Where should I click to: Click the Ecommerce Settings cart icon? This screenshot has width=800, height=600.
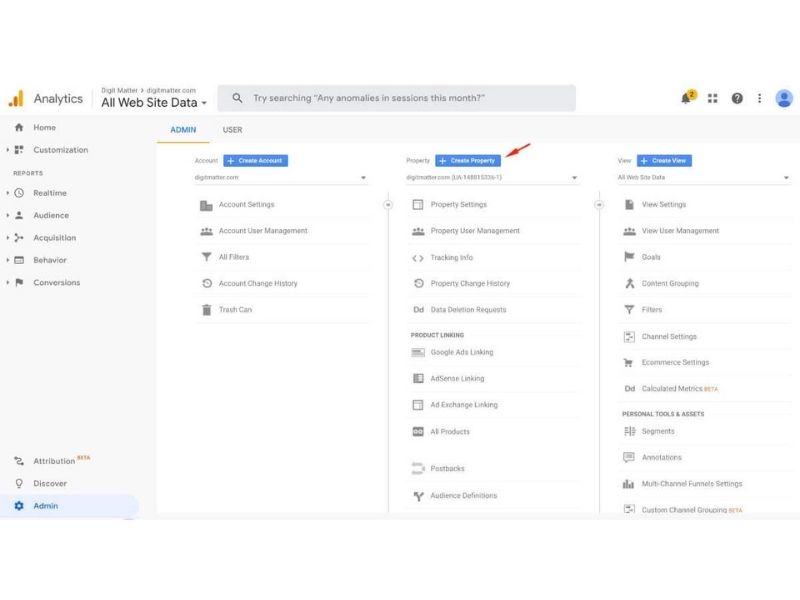pyautogui.click(x=629, y=363)
